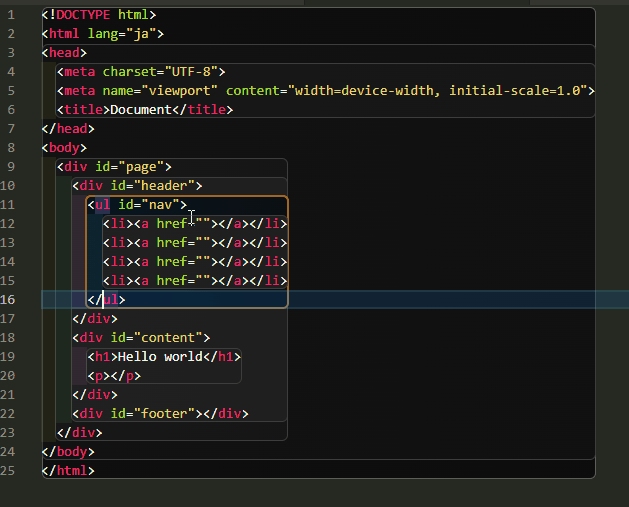Click the empty p tag on line 20
The height and width of the screenshot is (507, 629).
(x=99, y=375)
